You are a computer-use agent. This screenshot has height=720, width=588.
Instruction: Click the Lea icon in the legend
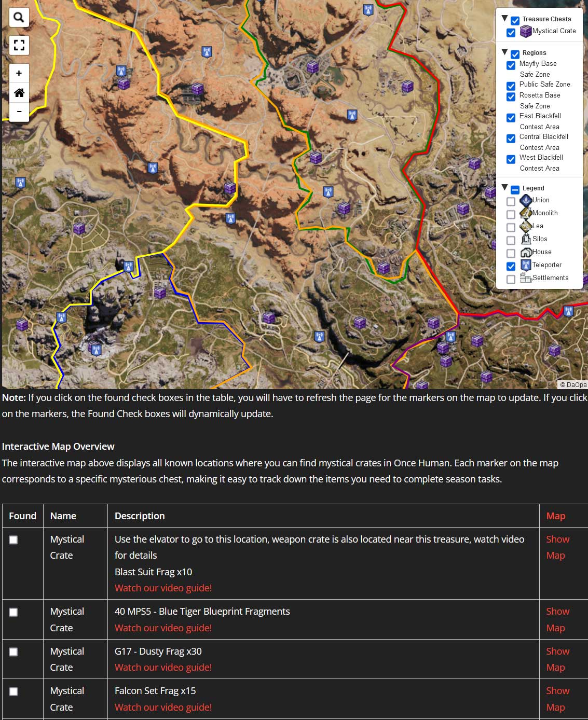(526, 226)
